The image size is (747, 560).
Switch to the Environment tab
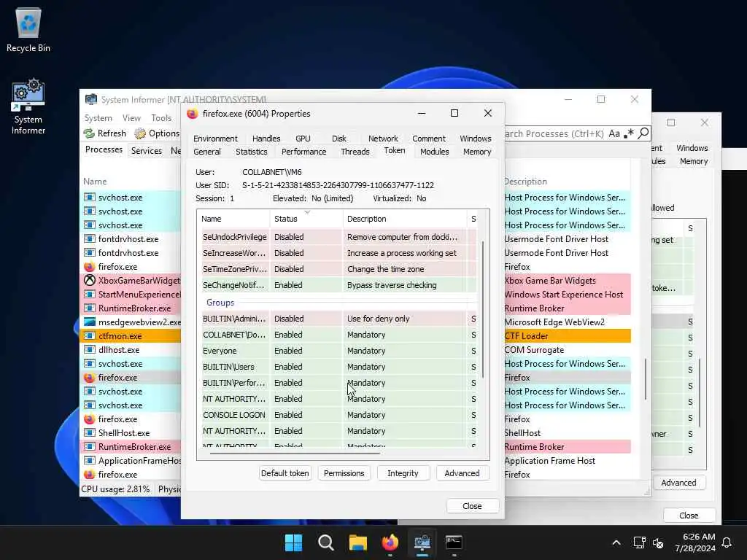click(215, 139)
